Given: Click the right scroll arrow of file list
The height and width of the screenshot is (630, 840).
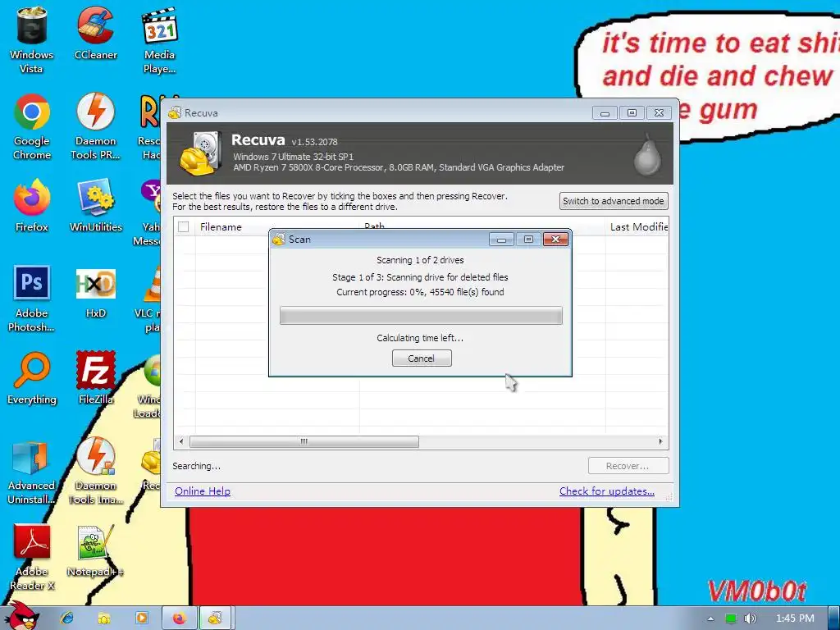Looking at the screenshot, I should click(660, 441).
